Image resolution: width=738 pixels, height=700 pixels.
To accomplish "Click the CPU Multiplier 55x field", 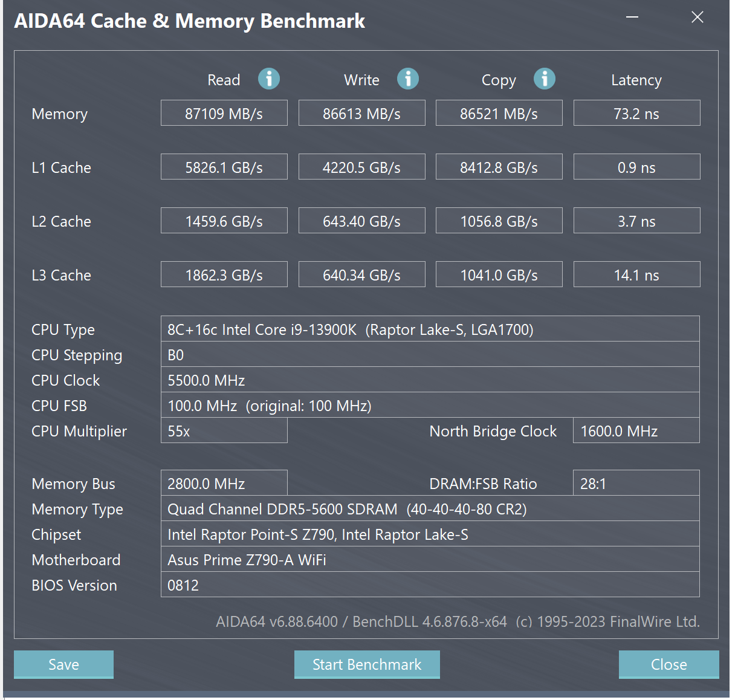I will tap(224, 430).
